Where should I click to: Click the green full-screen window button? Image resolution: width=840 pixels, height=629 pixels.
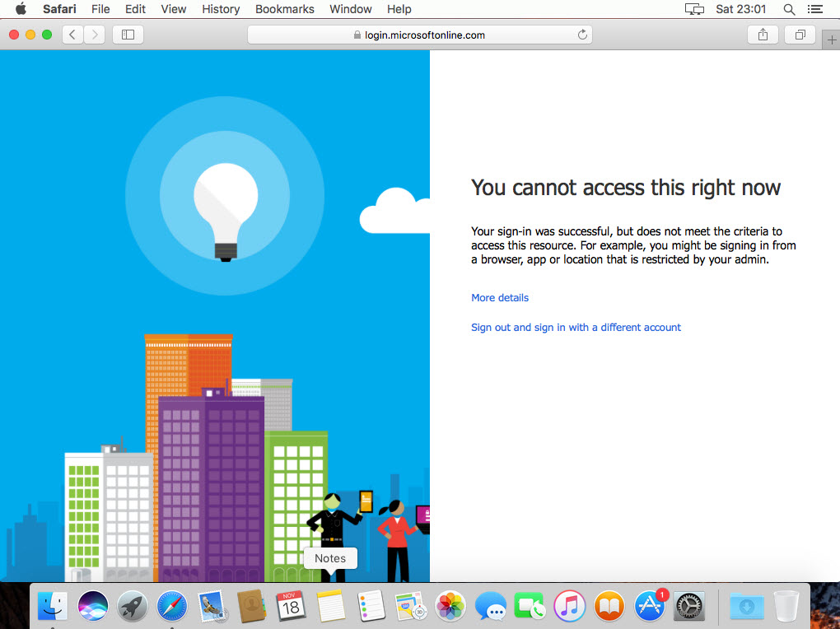(x=47, y=35)
